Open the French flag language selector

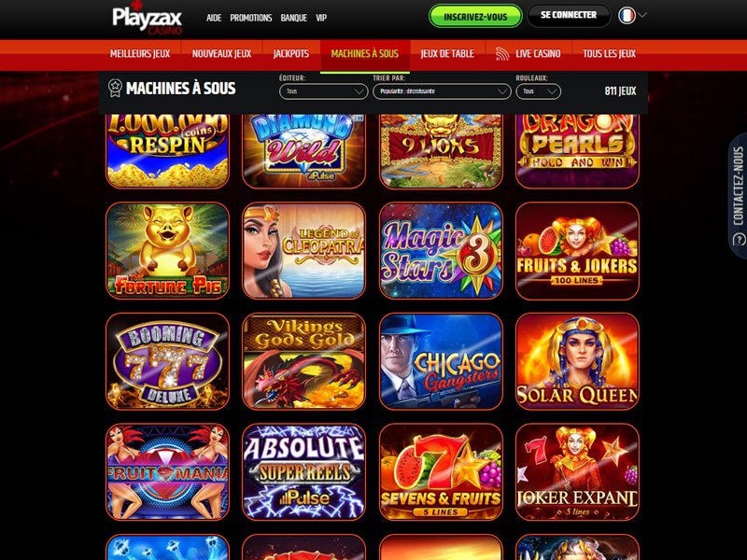[632, 15]
